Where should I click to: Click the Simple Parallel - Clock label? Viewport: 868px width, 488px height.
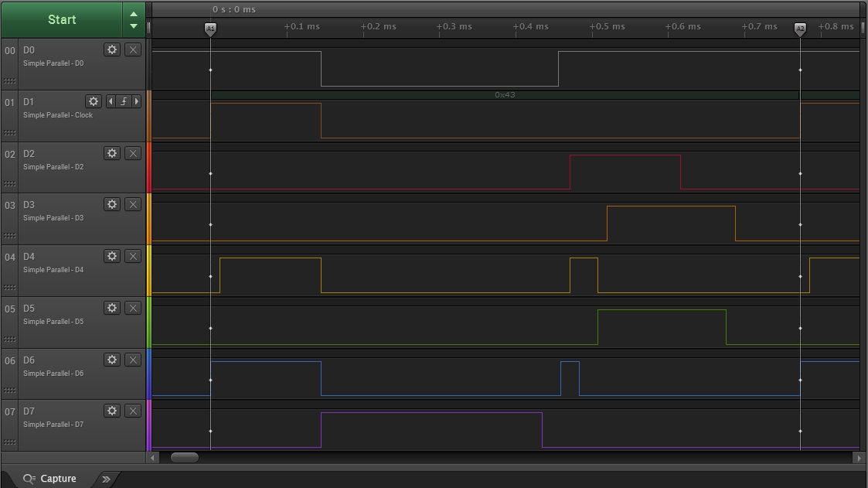tap(57, 115)
